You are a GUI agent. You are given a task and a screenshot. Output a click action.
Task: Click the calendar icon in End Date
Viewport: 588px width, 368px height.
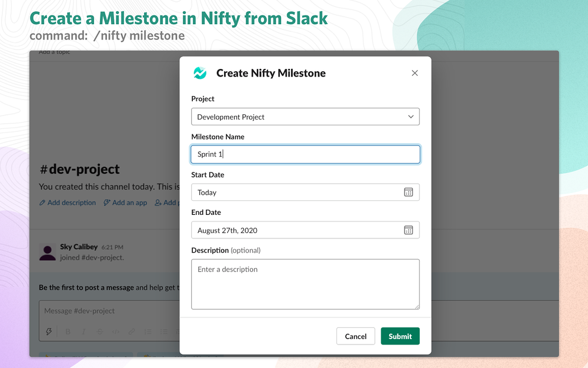tap(409, 230)
